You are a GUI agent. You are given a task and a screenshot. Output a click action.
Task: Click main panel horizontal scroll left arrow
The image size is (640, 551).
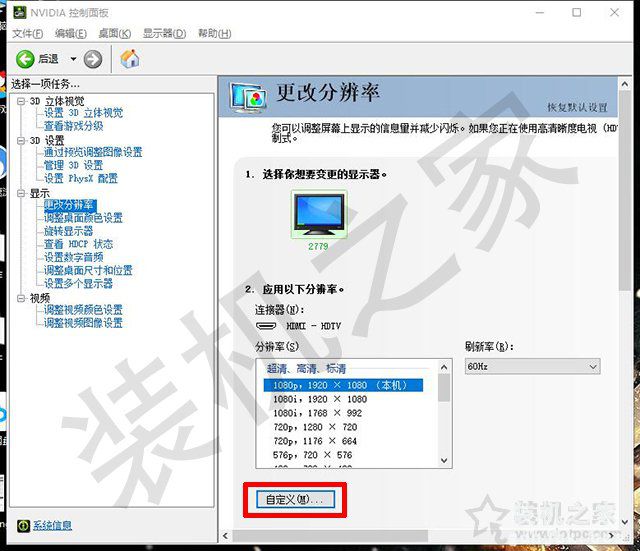(225, 536)
